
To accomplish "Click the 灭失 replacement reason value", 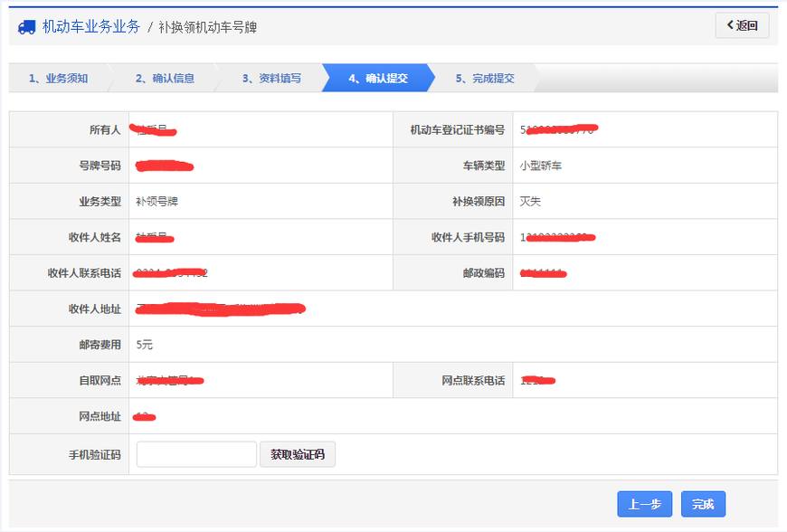I will 530,202.
